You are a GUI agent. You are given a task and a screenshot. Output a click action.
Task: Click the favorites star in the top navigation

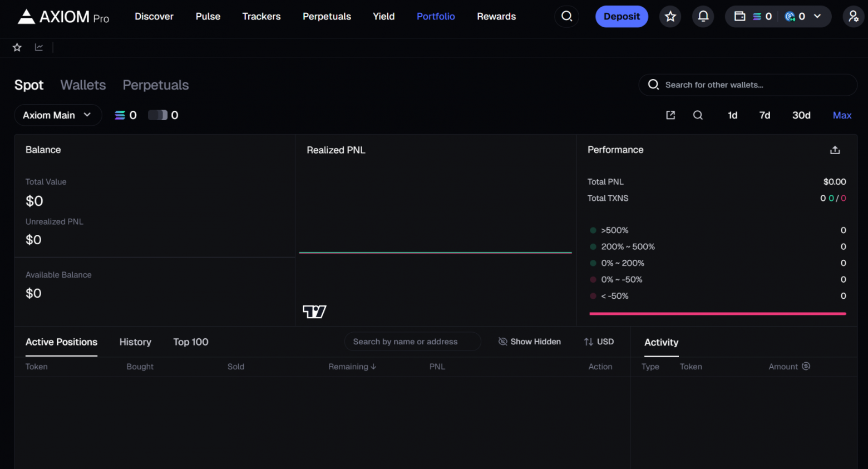tap(670, 16)
